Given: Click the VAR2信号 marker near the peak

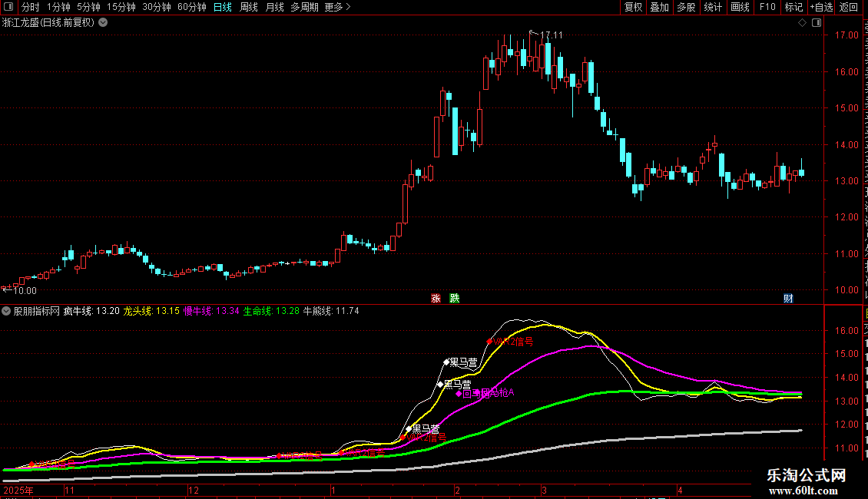Looking at the screenshot, I should pos(489,342).
